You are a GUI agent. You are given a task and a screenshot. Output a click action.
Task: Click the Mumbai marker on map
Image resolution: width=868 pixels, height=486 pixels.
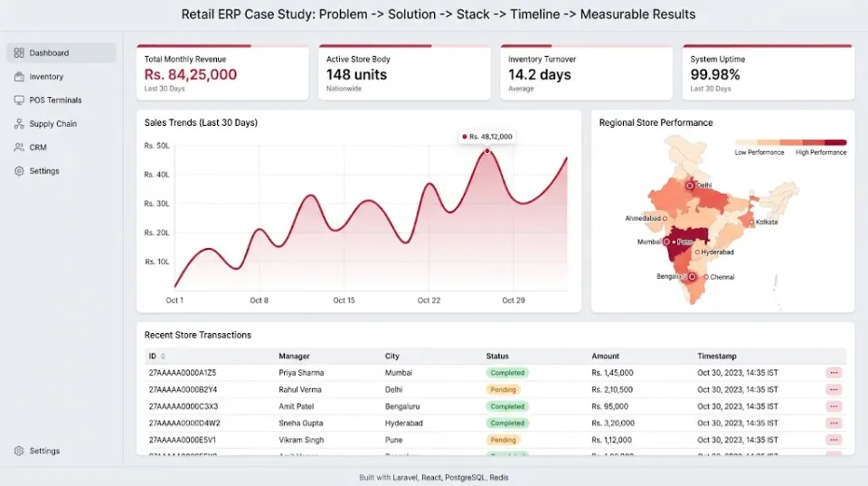pyautogui.click(x=666, y=243)
